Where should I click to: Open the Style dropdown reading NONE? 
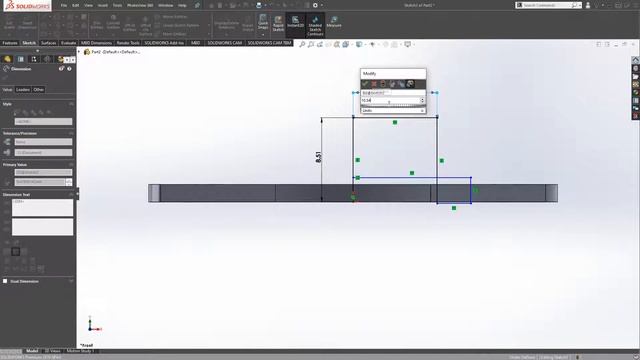tap(43, 122)
